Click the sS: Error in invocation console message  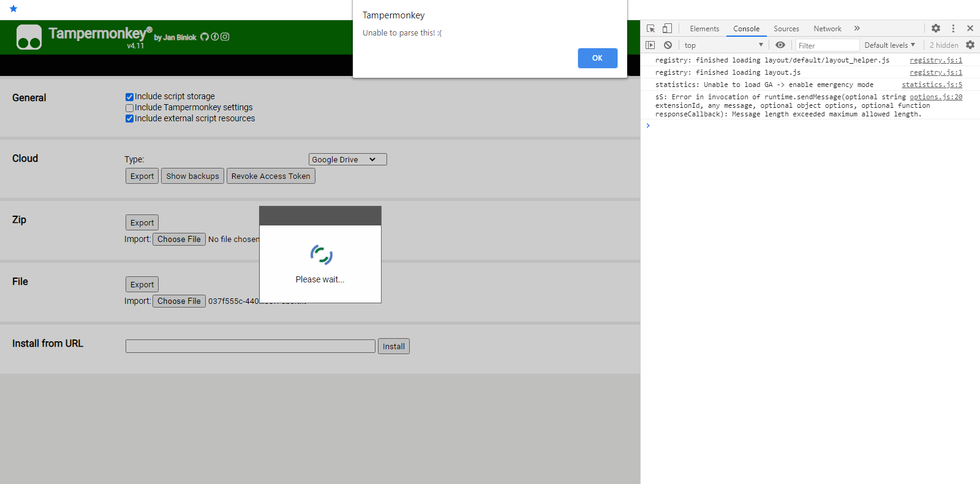pos(793,105)
